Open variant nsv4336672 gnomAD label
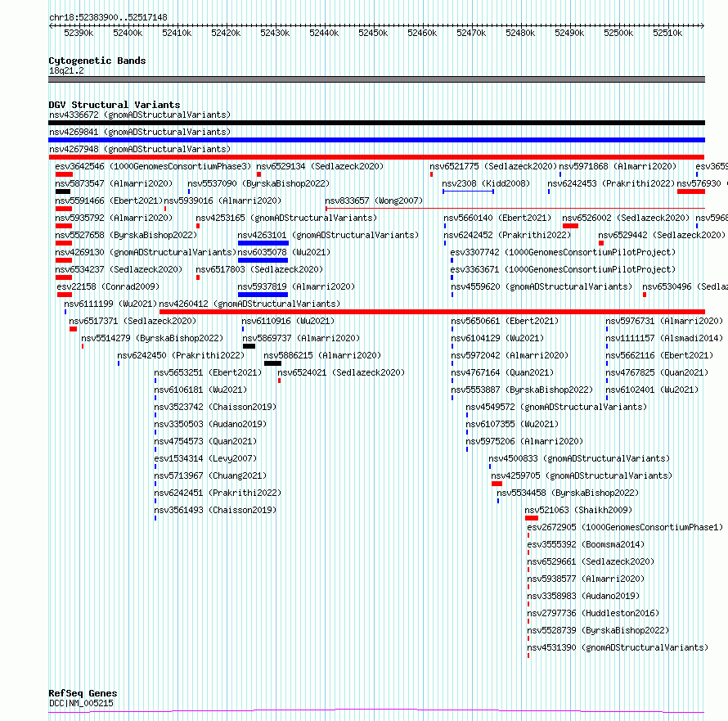Screen dimensions: 728x721 140,115
